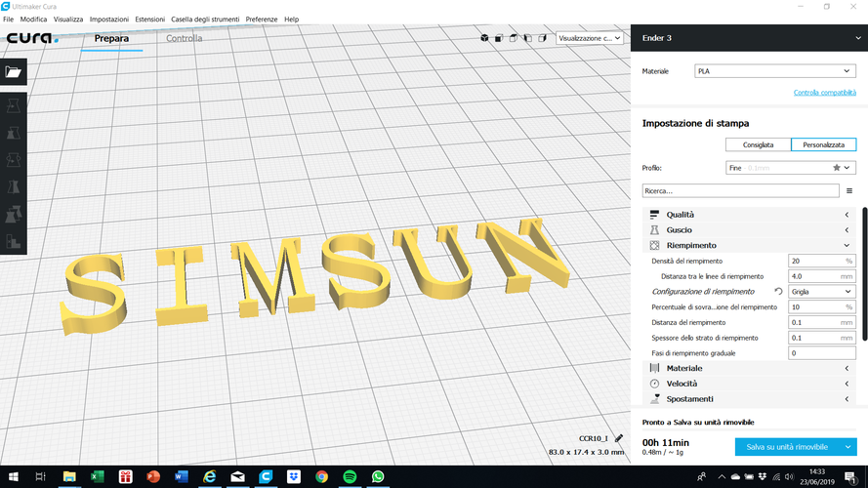Expand the Spostamenti settings section

tap(750, 399)
